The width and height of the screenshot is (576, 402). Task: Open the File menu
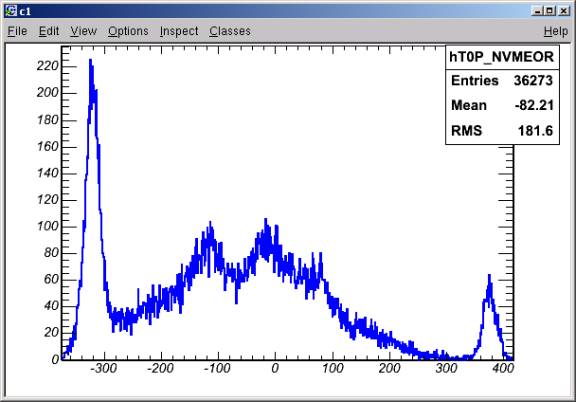[x=17, y=31]
